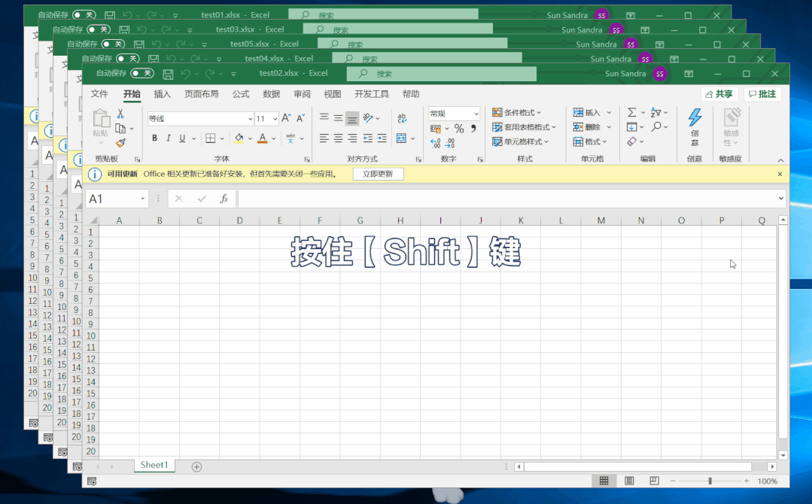Open the 套用表格格式 dropdown

coord(524,127)
